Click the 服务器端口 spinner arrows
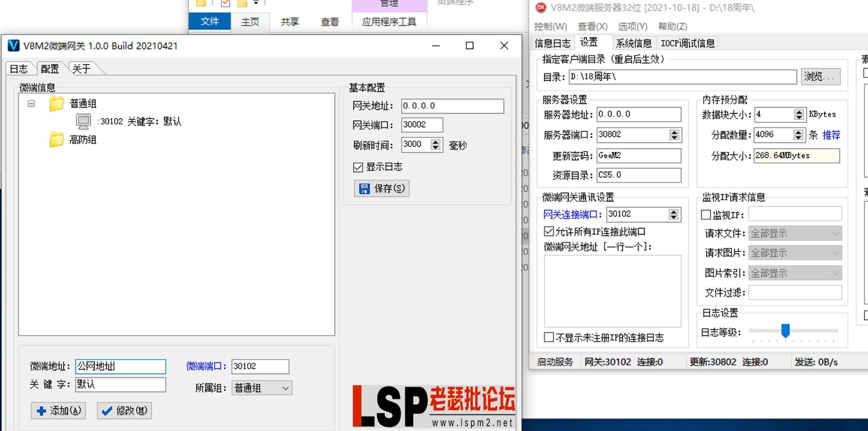 point(674,135)
